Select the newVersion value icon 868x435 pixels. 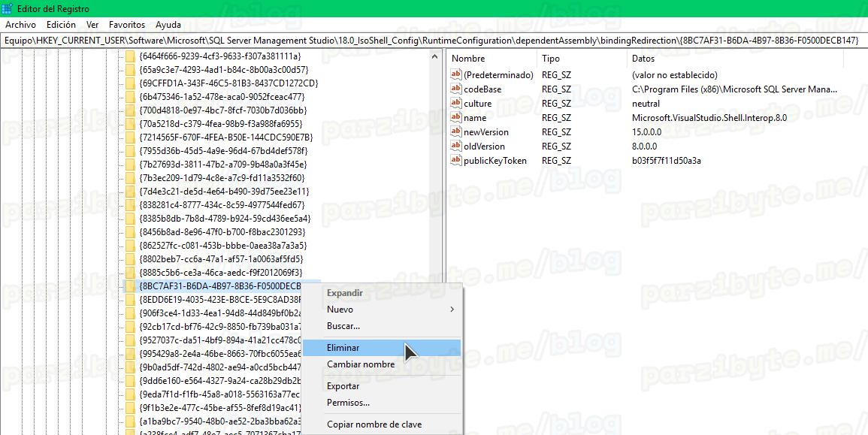pos(455,131)
